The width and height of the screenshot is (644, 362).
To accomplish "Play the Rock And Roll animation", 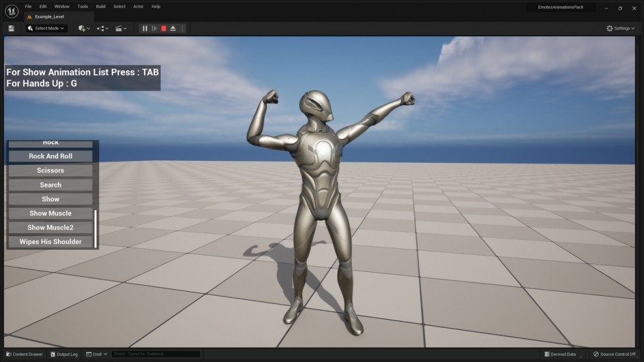I will pyautogui.click(x=51, y=156).
